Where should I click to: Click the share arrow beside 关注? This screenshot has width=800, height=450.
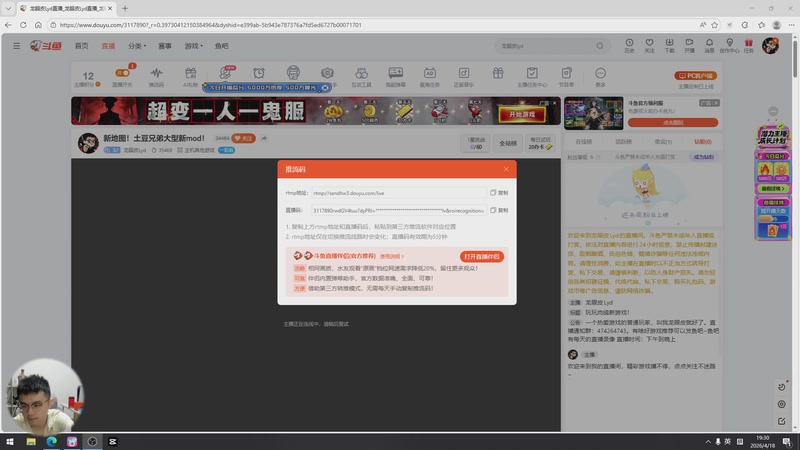(264, 138)
